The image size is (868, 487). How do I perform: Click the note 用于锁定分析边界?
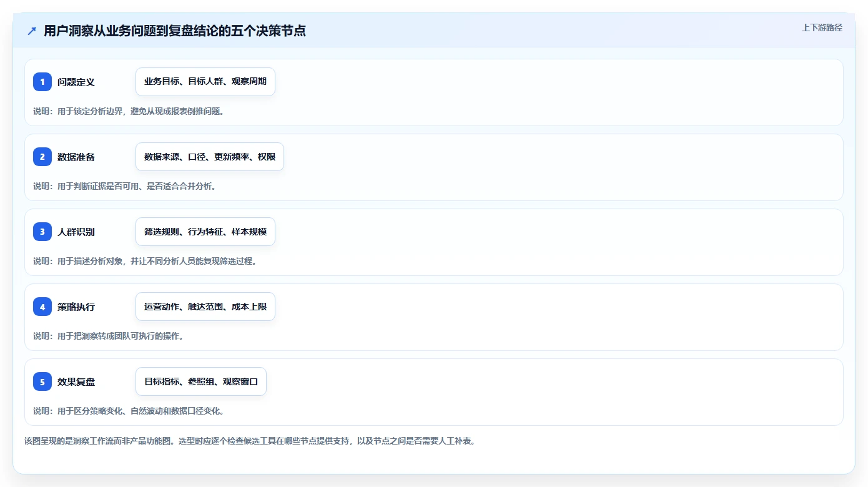(x=129, y=111)
